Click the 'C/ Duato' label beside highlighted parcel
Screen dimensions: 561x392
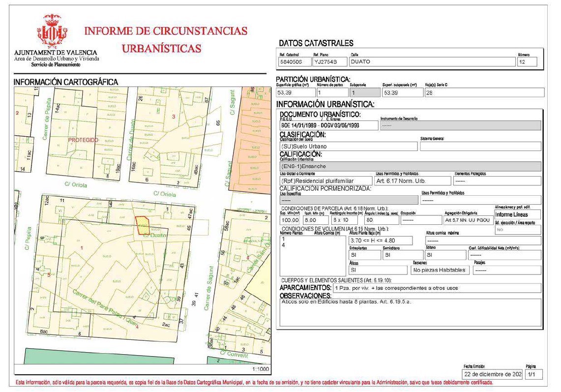155,235
